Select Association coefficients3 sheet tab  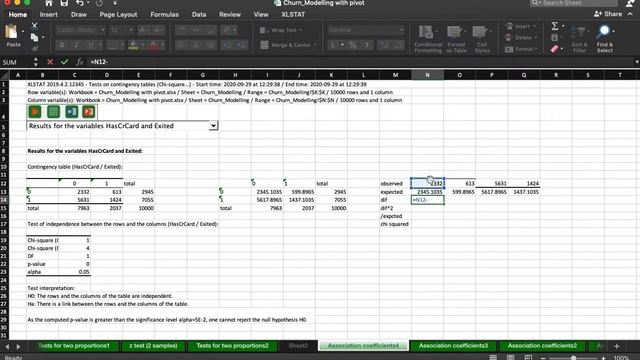(453, 346)
